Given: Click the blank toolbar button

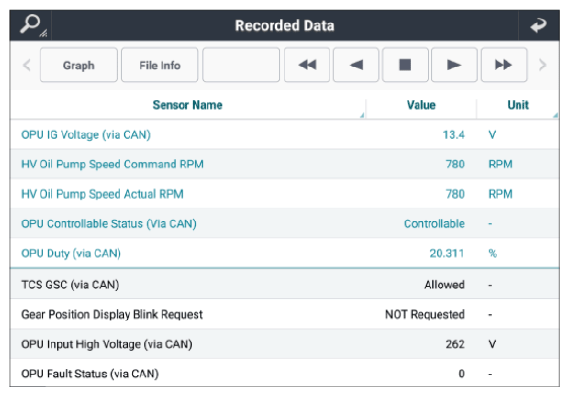Looking at the screenshot, I should click(x=241, y=65).
